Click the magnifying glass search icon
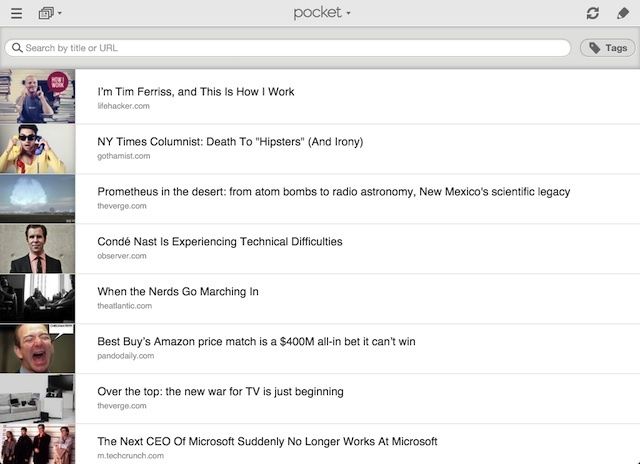The height and width of the screenshot is (464, 640). (16, 48)
